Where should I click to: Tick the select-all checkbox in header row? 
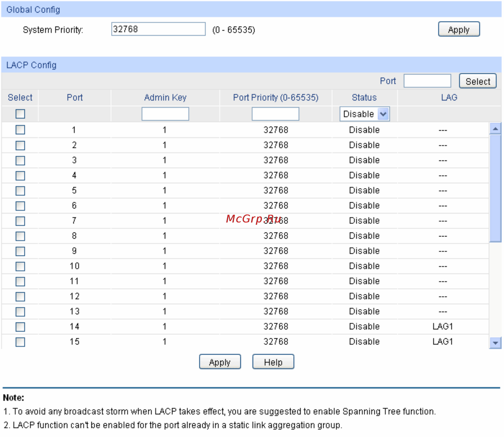click(x=20, y=114)
